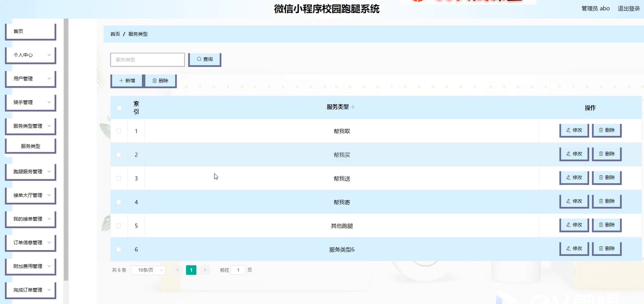Click 管理员 abo in the header
The image size is (644, 304).
596,9
